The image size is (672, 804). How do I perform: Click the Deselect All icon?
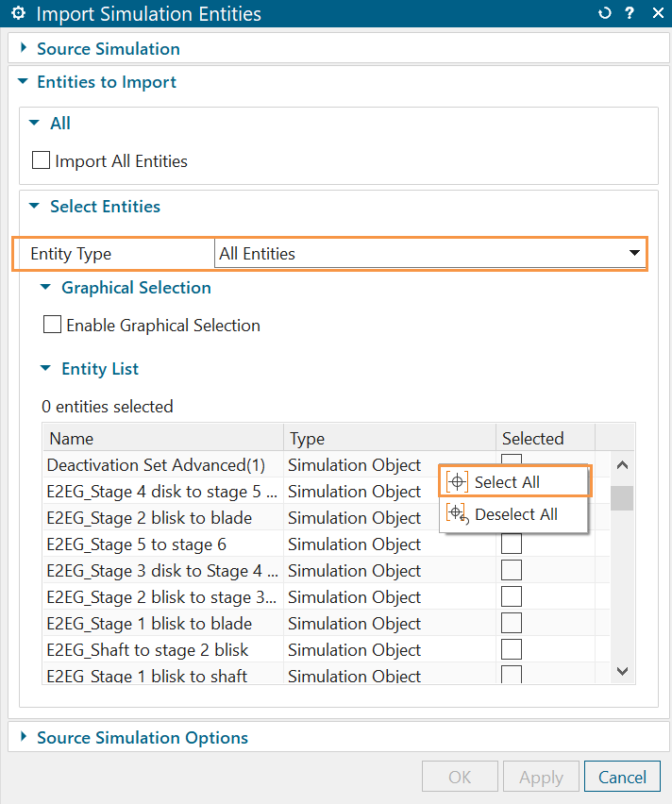(x=457, y=514)
